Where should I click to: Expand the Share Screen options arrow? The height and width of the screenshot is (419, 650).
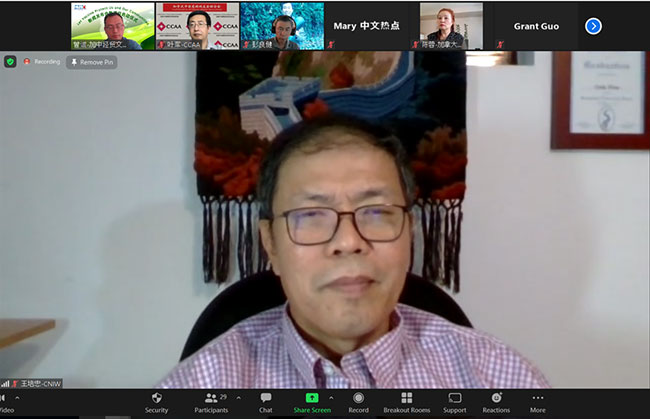tap(331, 398)
